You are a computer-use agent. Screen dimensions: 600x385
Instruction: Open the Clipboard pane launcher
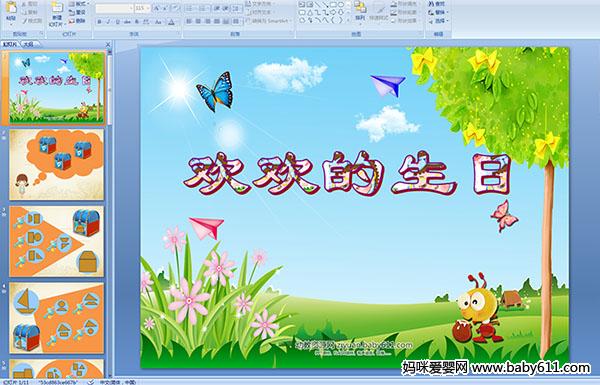[x=41, y=34]
